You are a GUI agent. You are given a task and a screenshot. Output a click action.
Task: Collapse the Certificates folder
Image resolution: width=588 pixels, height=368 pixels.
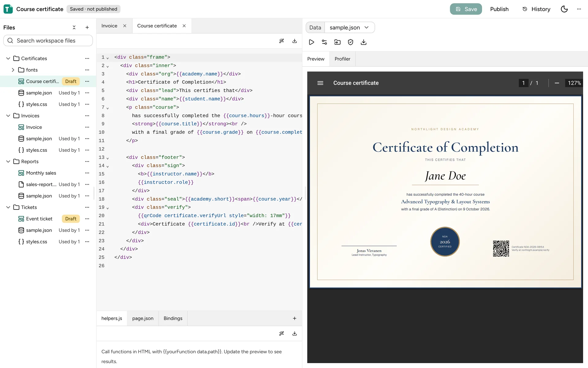click(8, 59)
